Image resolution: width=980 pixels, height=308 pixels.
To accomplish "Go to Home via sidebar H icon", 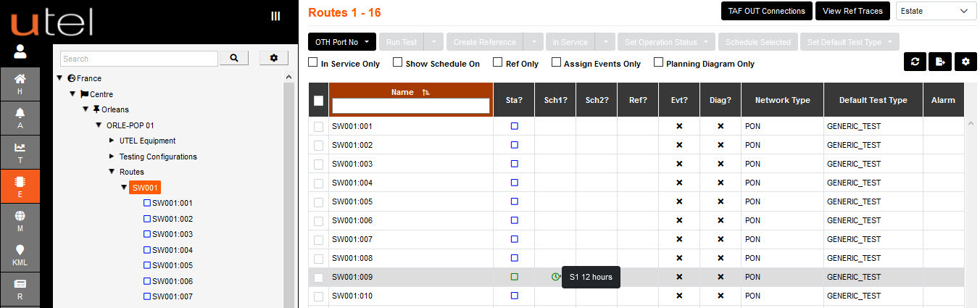I will [x=20, y=83].
